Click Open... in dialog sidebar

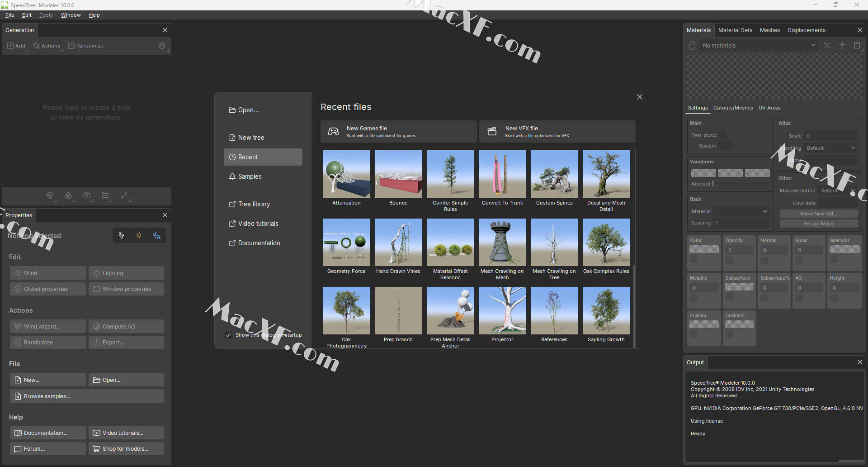pos(263,110)
